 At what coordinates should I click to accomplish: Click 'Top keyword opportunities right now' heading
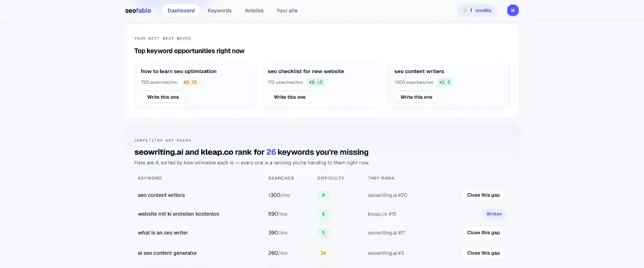click(x=189, y=51)
